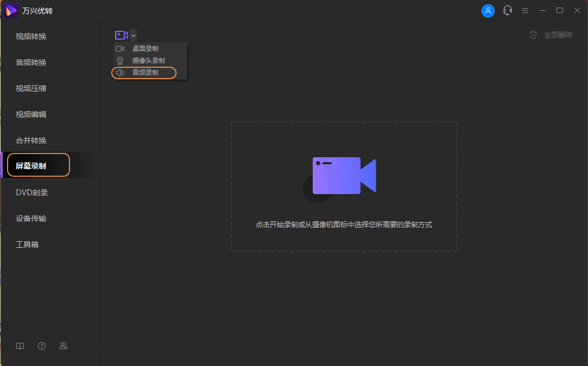Screen dimensions: 588x366
Task: Open the 视频编辑 panel
Action: (x=33, y=114)
